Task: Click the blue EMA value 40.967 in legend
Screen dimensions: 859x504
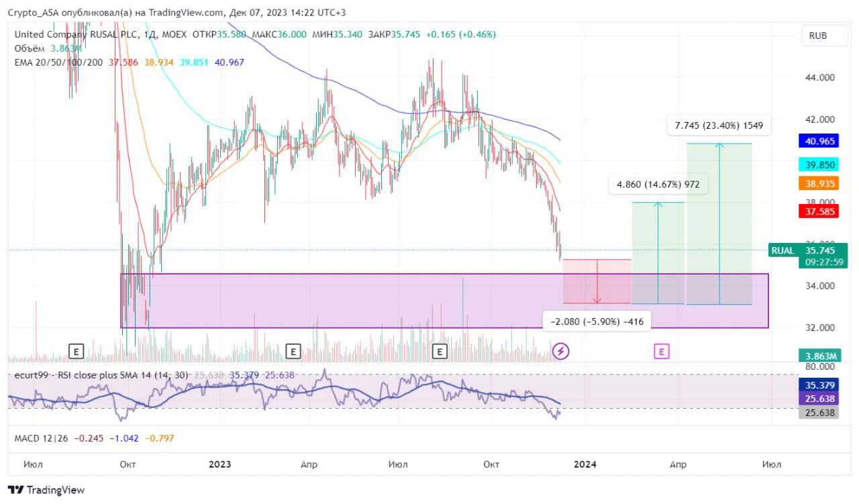Action: tap(230, 62)
